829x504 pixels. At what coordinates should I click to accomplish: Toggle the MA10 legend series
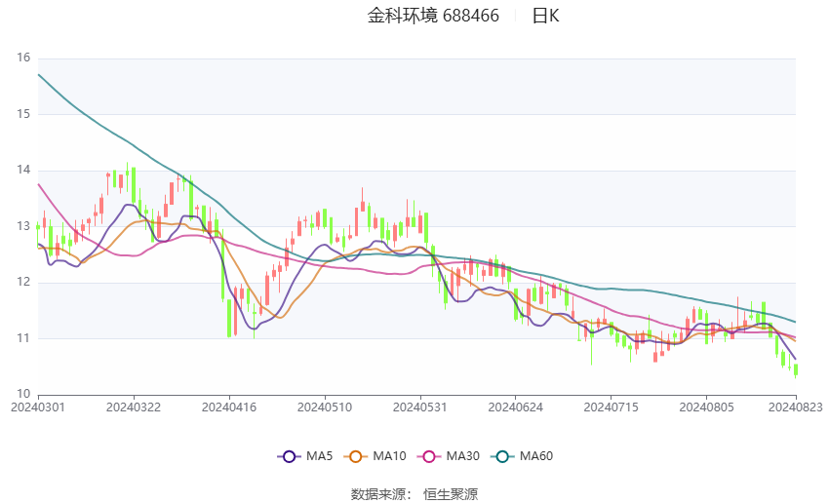point(375,456)
